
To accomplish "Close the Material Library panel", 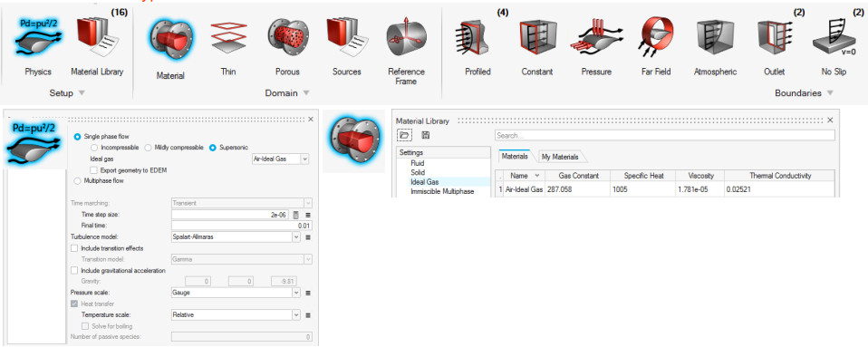I will [830, 120].
